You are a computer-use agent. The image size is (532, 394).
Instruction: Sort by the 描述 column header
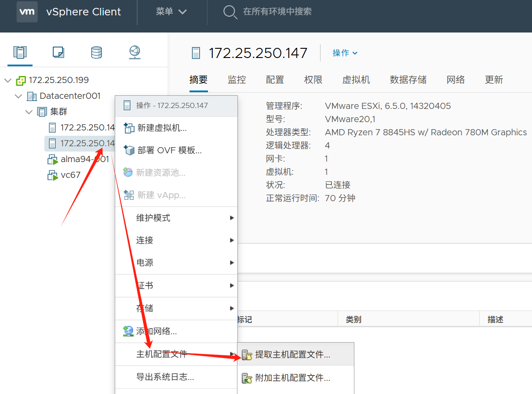click(495, 319)
